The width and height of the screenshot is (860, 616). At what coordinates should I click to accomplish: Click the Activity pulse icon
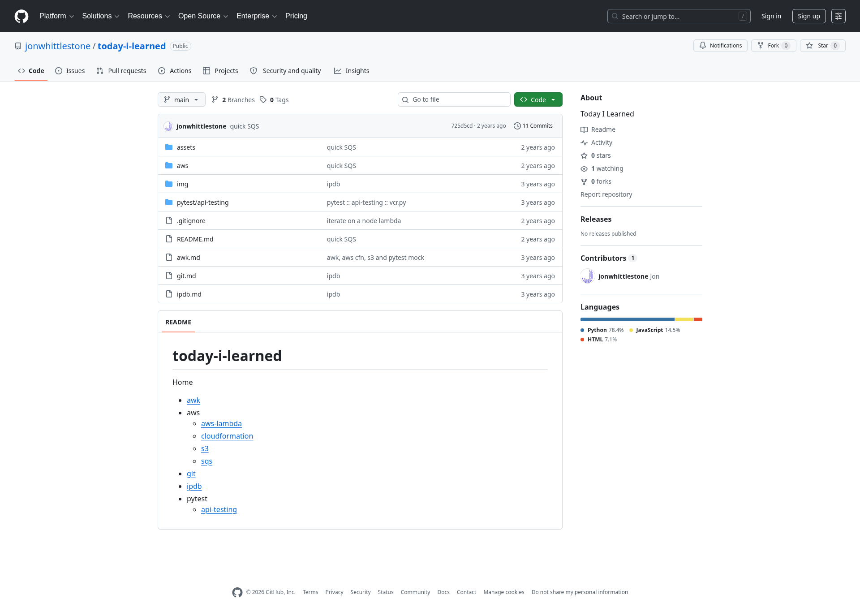[584, 142]
